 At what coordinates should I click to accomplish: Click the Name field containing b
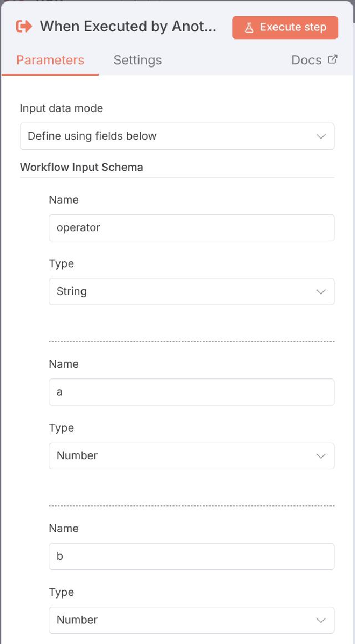pos(191,556)
